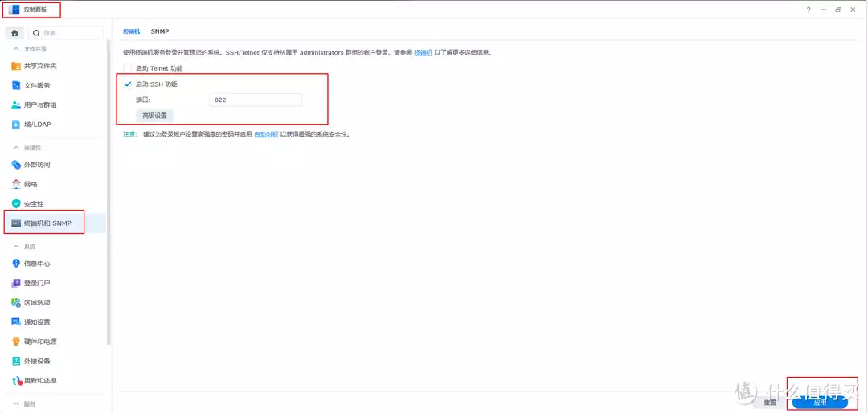Collapse the 系统 sidebar section
Image resolution: width=868 pixels, height=413 pixels.
click(16, 247)
